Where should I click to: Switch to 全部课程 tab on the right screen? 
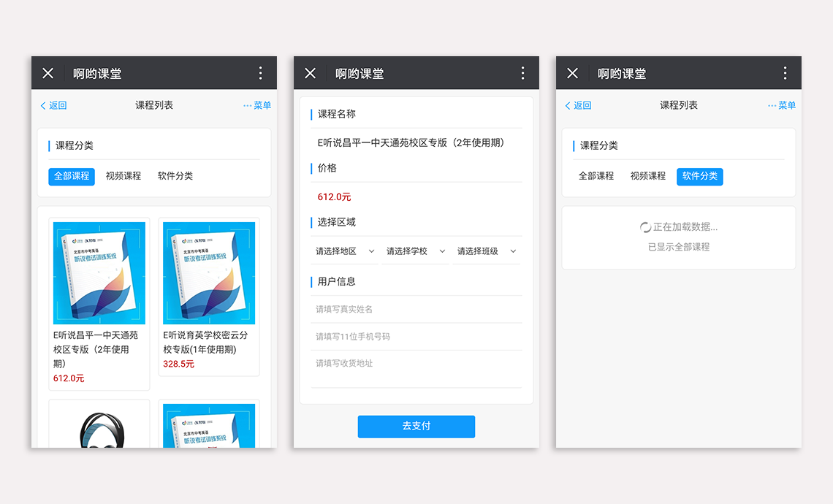coord(596,176)
